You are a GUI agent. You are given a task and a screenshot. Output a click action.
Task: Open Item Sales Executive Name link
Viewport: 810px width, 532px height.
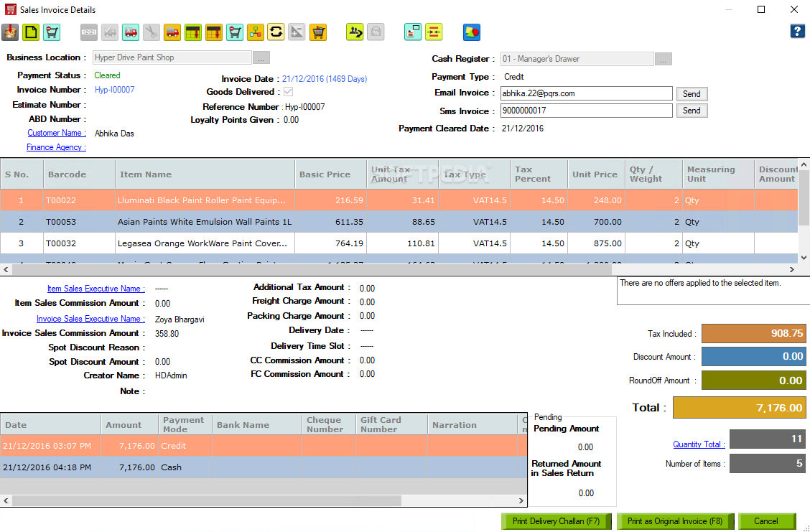tap(96, 289)
